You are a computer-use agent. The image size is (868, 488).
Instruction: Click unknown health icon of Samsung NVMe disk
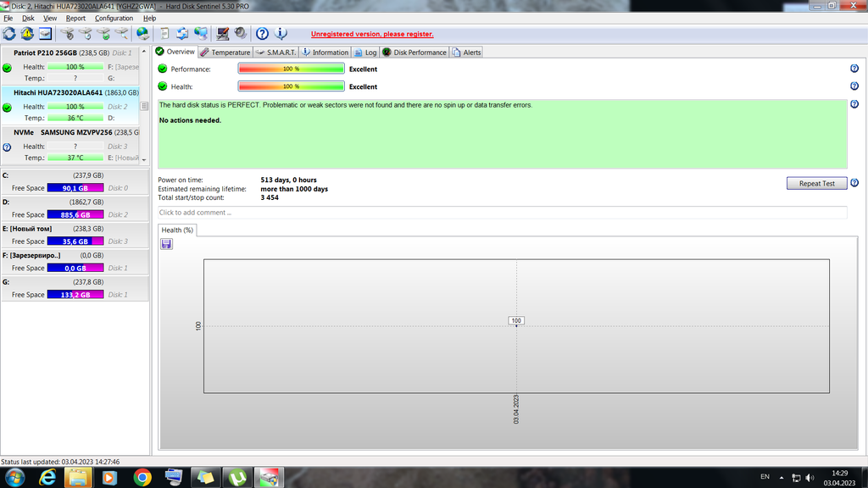click(x=7, y=147)
